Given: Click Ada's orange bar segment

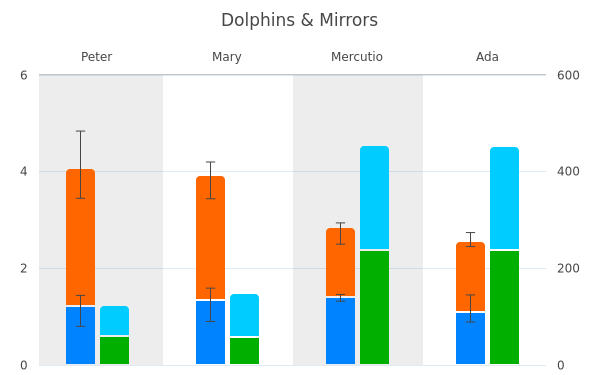Looking at the screenshot, I should pos(471,276).
